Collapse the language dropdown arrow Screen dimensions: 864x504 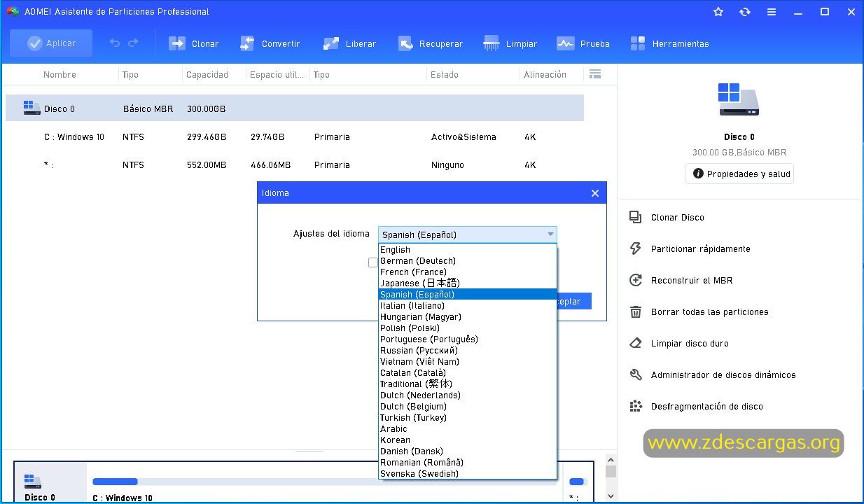point(550,234)
